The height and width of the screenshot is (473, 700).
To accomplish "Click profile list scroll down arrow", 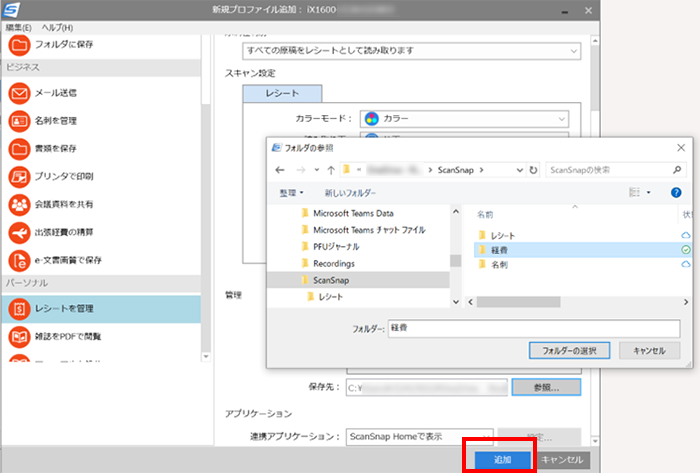I will click(206, 357).
